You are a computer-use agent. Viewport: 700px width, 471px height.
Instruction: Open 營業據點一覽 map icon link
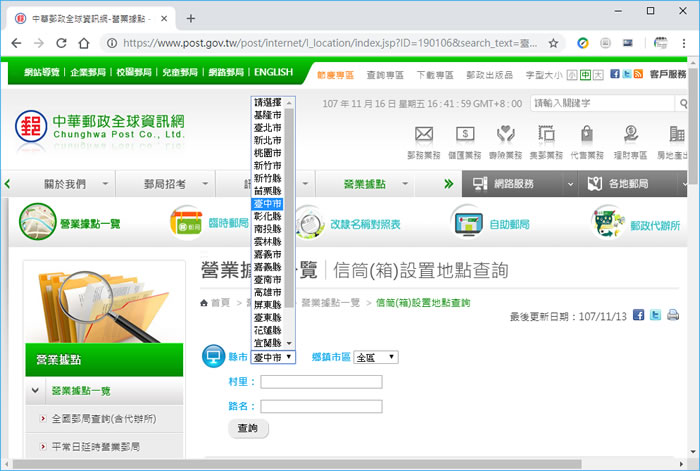point(70,222)
